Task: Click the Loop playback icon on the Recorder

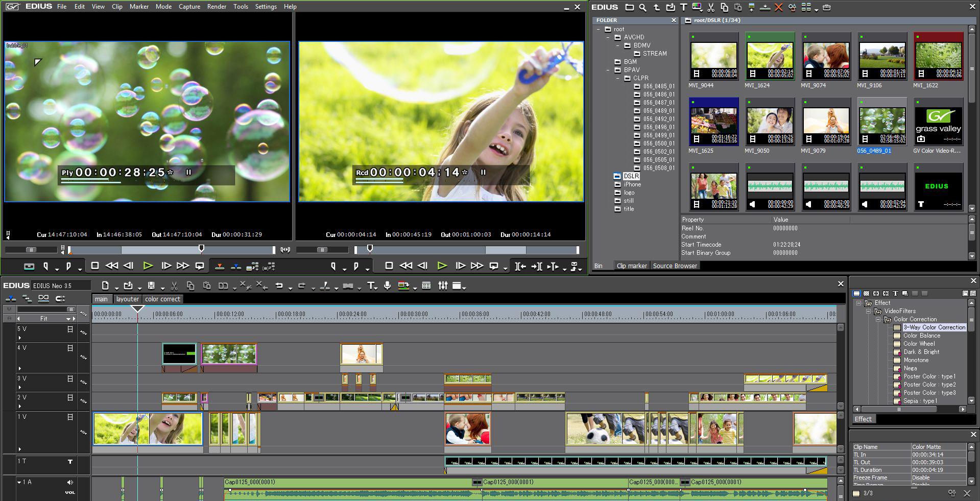Action: pos(493,266)
